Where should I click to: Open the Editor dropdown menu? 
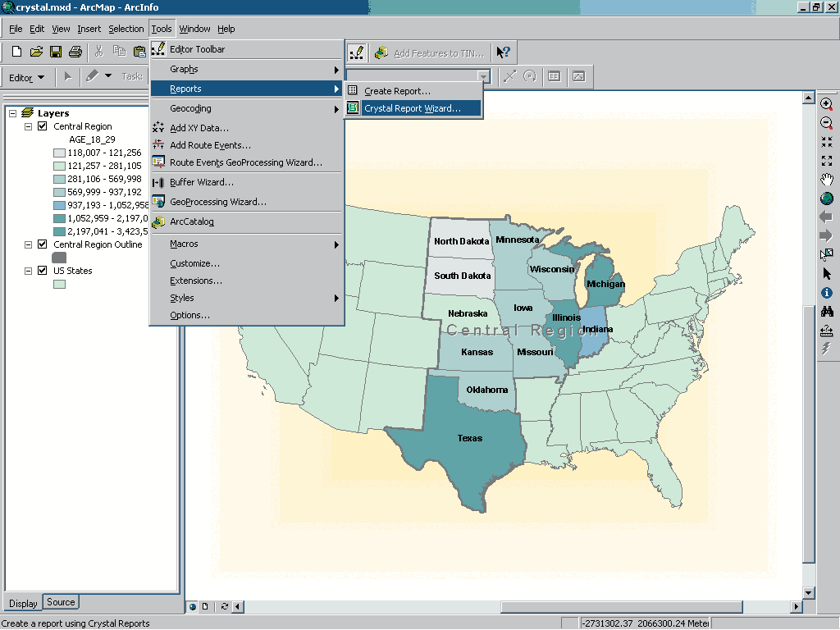tap(26, 78)
